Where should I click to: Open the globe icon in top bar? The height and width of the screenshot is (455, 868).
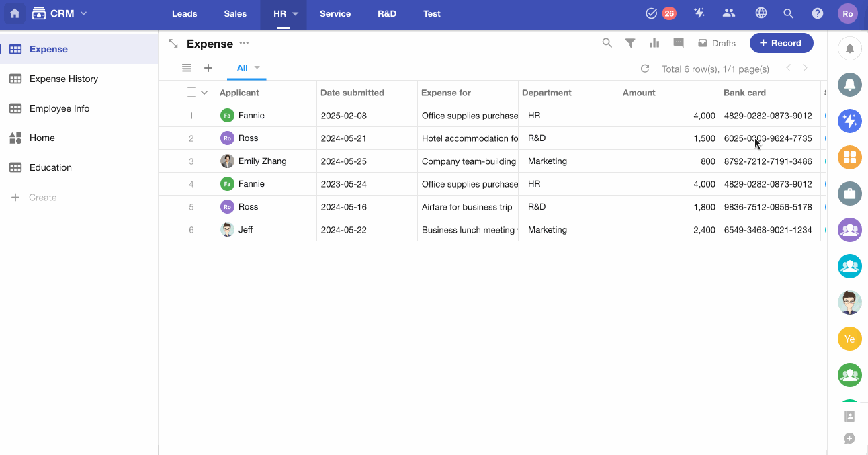pyautogui.click(x=761, y=13)
